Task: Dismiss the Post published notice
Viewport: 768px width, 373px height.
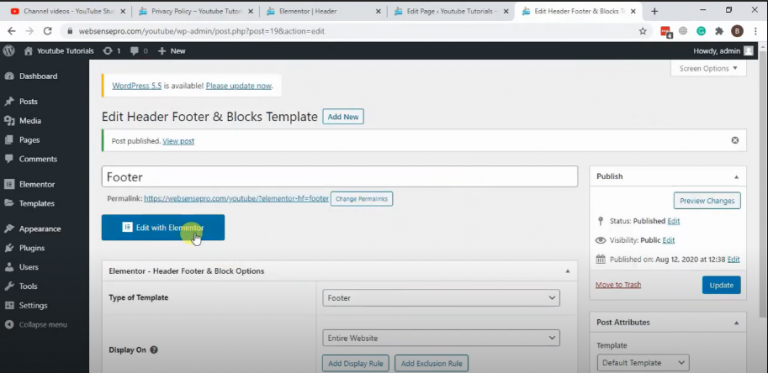Action: click(x=735, y=140)
